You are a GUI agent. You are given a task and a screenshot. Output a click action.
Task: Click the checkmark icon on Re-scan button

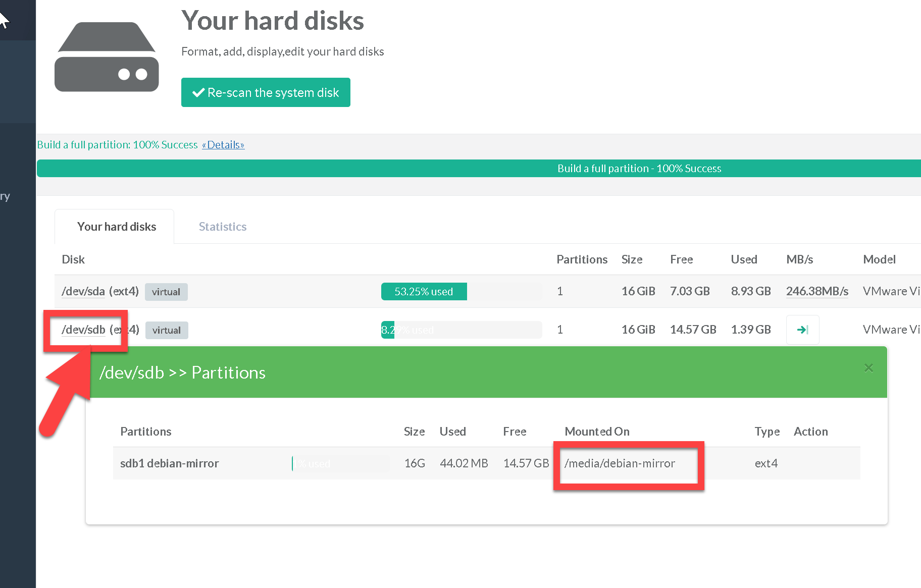click(x=198, y=92)
